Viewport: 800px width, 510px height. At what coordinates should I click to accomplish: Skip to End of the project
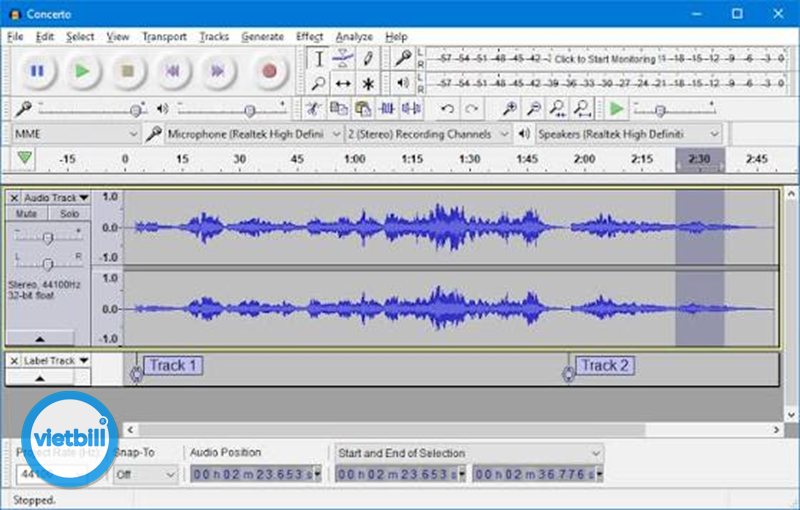pyautogui.click(x=218, y=71)
